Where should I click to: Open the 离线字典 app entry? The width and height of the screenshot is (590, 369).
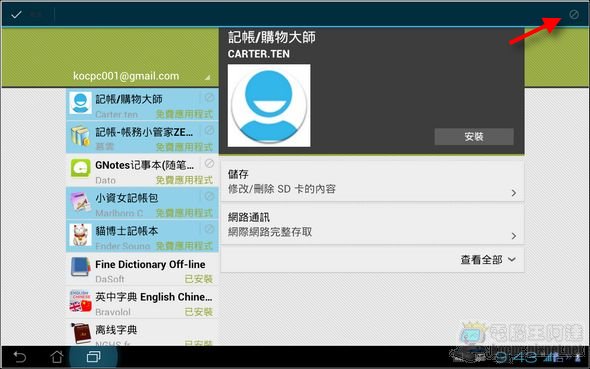[x=142, y=333]
